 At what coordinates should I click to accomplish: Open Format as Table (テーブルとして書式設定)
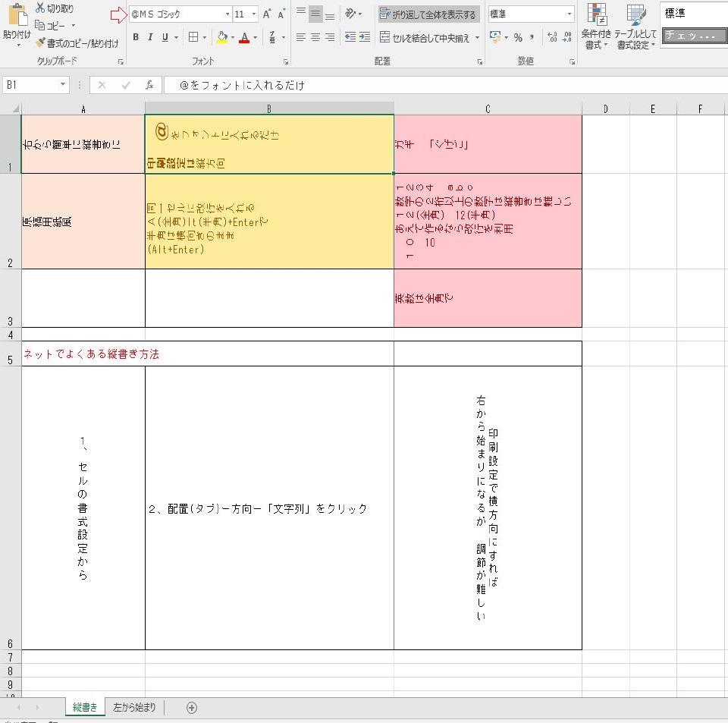click(635, 26)
